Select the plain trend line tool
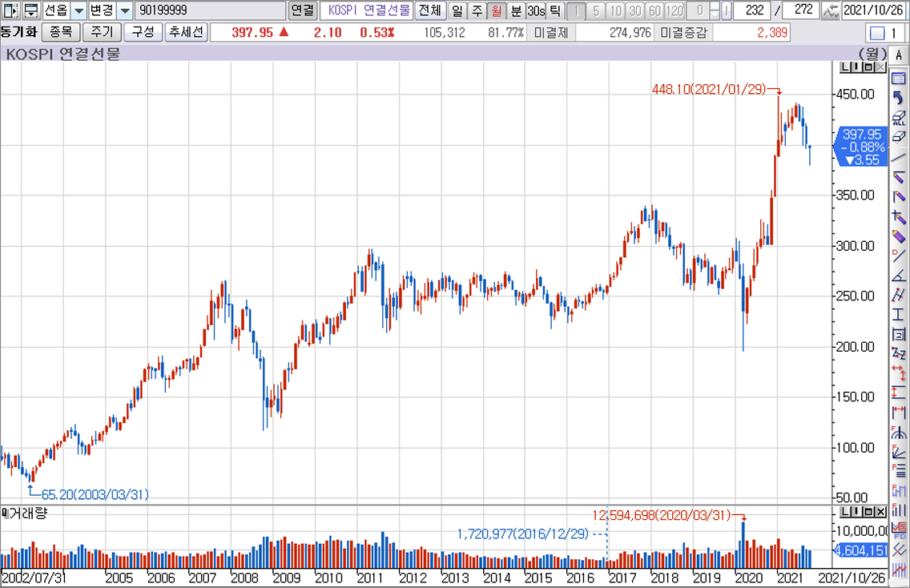 899,157
